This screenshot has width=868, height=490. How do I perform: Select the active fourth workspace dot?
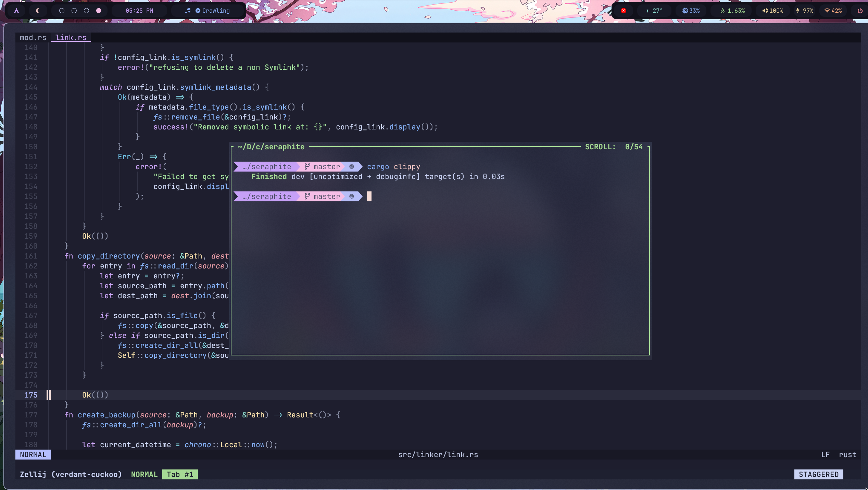point(99,11)
